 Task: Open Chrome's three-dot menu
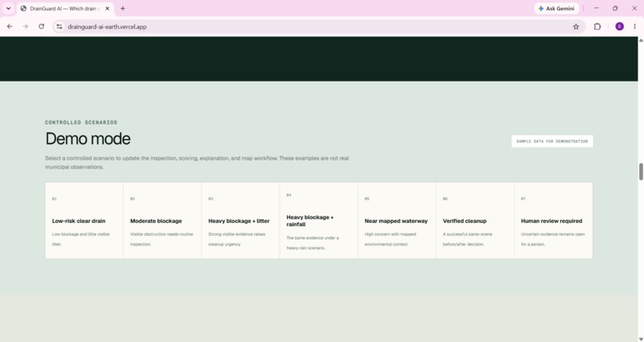[634, 26]
